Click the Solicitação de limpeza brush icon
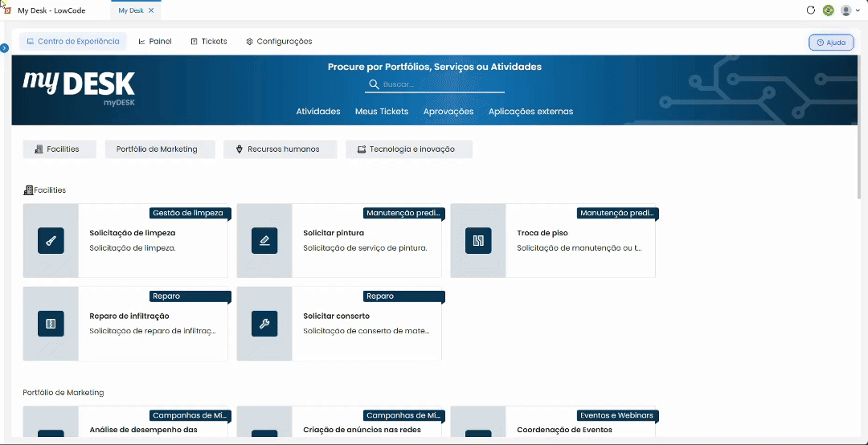This screenshot has height=445, width=868. (x=51, y=241)
